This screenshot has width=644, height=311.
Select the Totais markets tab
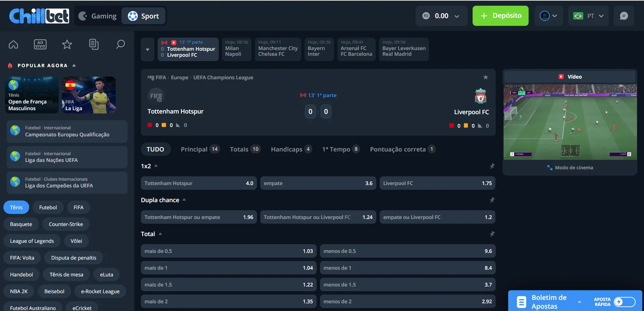click(x=245, y=149)
